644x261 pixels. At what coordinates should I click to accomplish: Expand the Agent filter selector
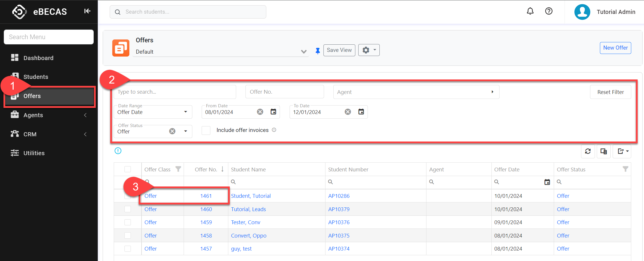pyautogui.click(x=492, y=92)
